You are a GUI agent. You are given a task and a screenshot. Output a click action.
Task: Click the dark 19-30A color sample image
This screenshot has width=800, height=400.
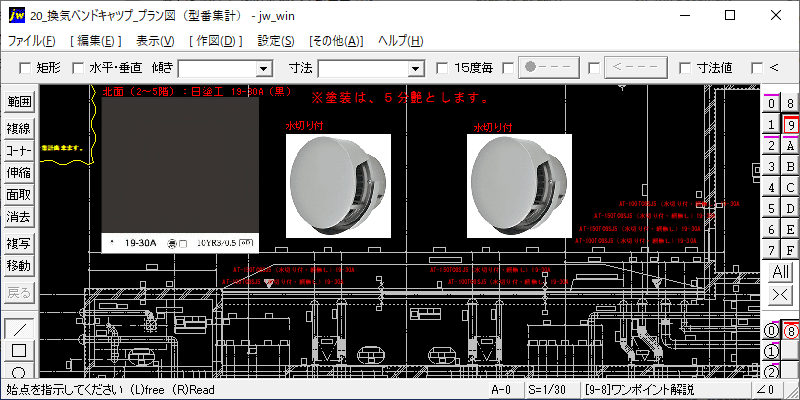[x=180, y=175]
